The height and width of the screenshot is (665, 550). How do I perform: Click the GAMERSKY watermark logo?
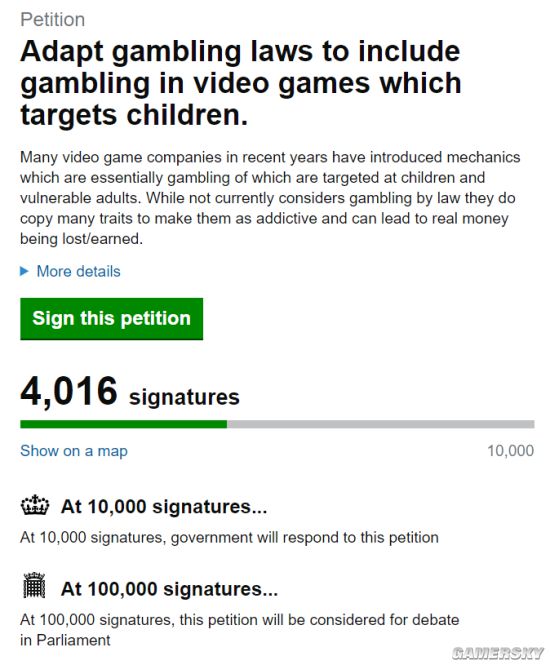tap(497, 653)
